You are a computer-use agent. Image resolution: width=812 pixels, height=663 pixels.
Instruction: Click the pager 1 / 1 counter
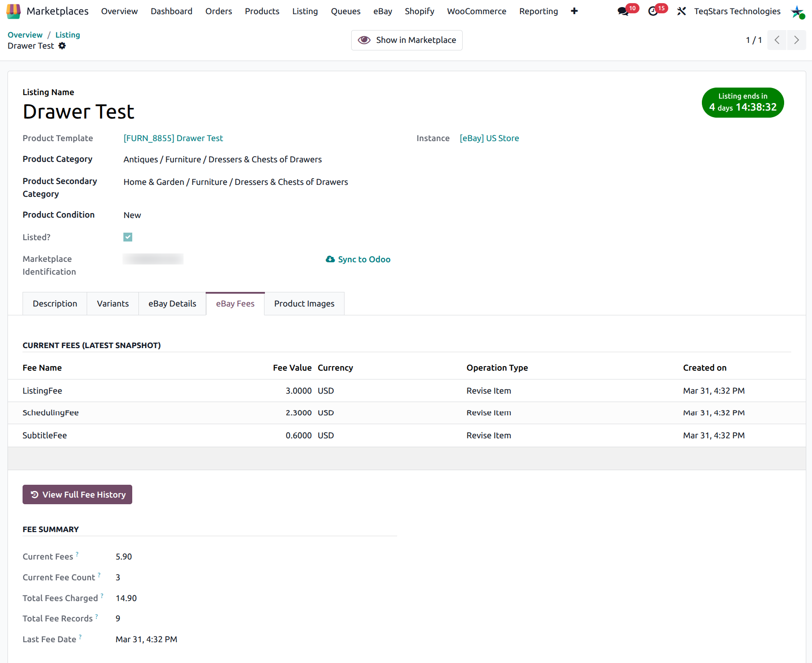tap(754, 40)
